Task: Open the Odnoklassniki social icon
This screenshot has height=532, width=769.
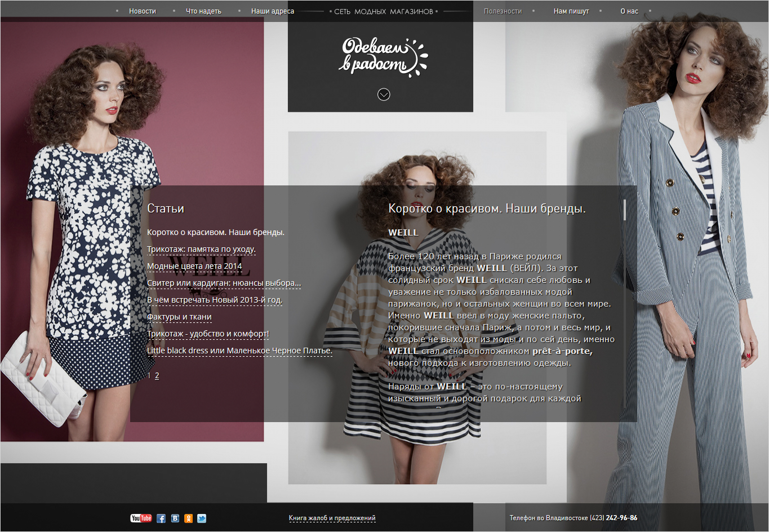Action: (188, 518)
